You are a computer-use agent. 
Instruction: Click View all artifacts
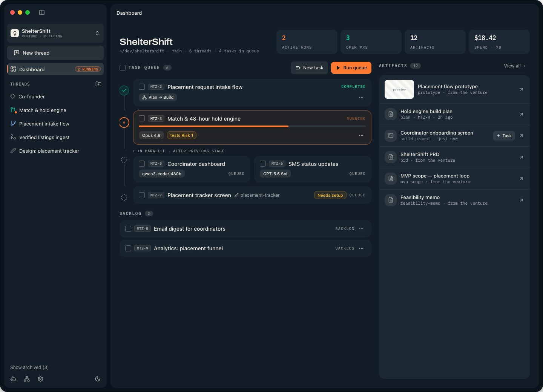515,66
